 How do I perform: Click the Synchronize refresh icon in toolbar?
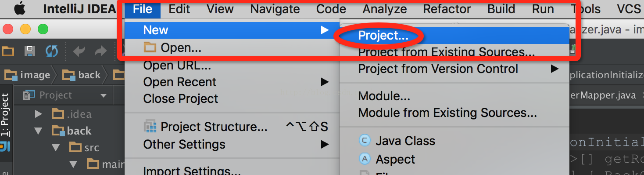click(52, 51)
